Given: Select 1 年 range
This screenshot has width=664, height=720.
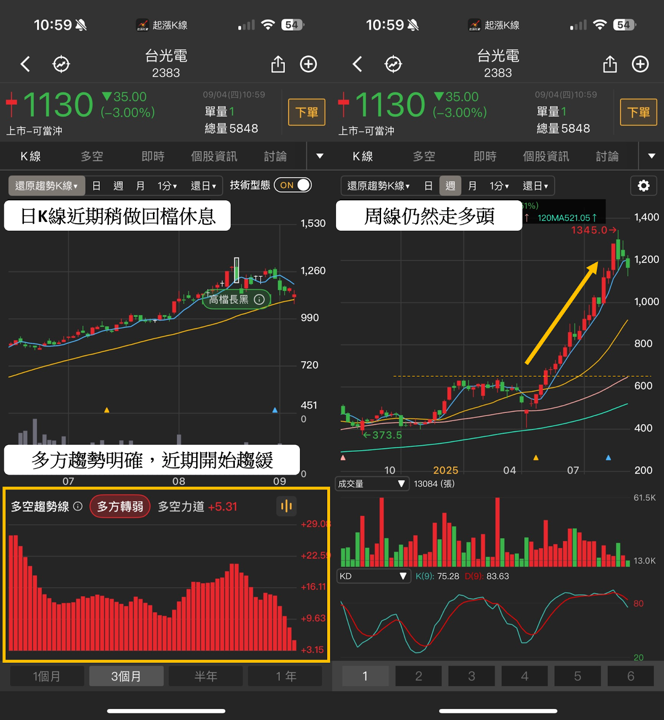Looking at the screenshot, I should [x=286, y=676].
